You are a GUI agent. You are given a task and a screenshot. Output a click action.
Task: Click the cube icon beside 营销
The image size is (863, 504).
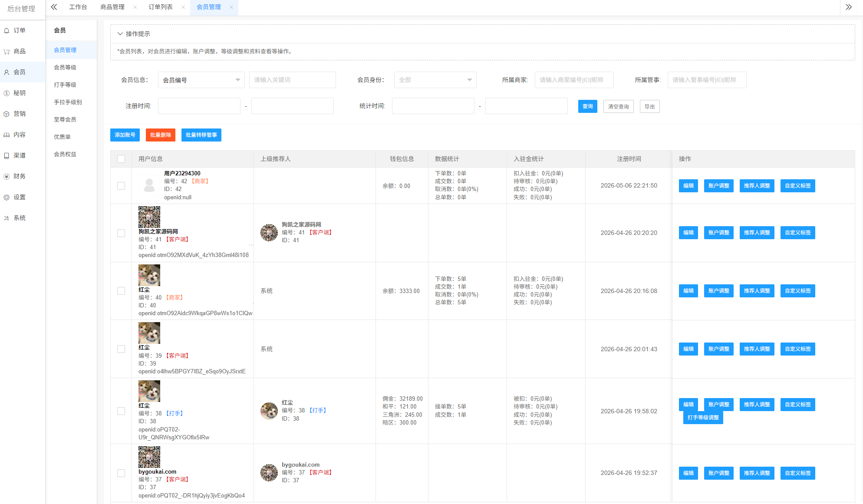coord(7,114)
